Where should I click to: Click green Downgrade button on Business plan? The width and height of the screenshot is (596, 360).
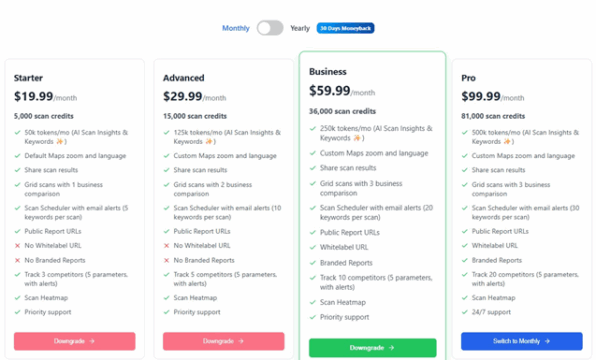pyautogui.click(x=372, y=347)
